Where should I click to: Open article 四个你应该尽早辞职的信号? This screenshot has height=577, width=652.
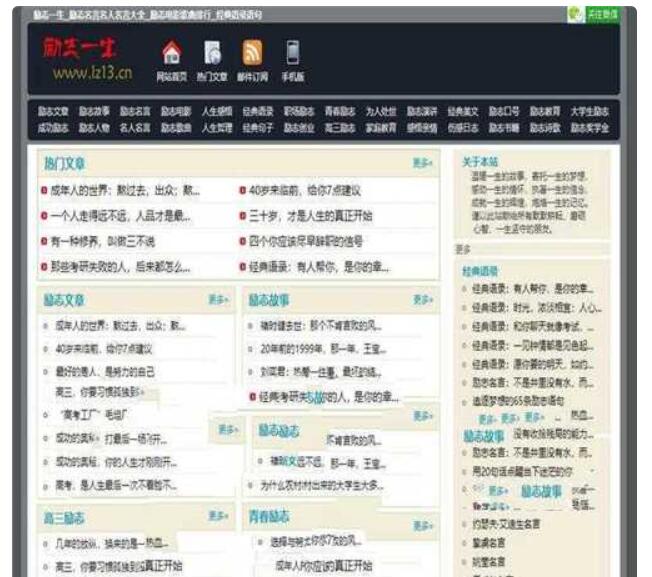pos(310,241)
